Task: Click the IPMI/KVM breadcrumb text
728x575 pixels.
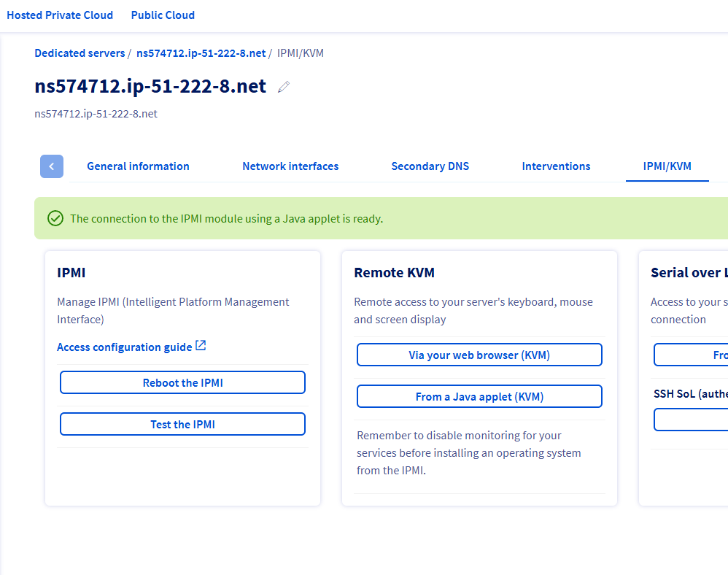Action: [301, 53]
